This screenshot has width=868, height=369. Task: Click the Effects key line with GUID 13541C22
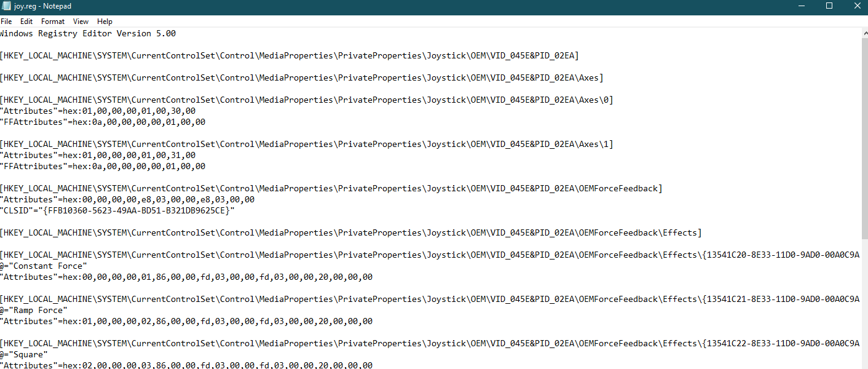coord(430,344)
